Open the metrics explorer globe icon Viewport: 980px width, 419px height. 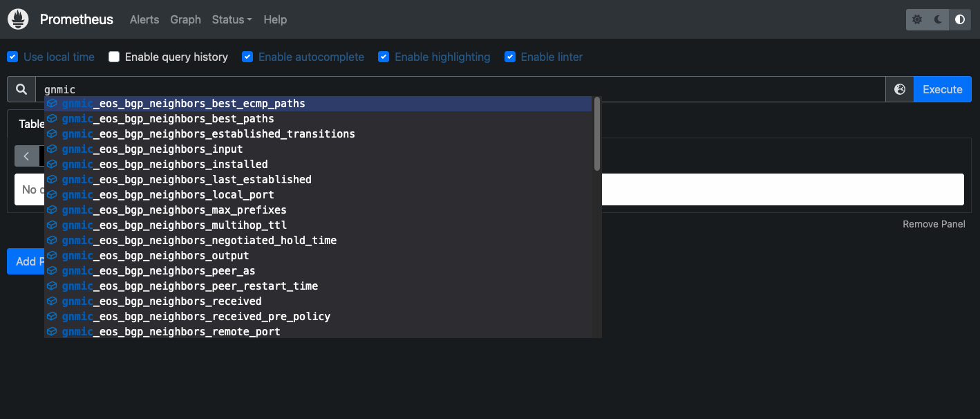[900, 89]
